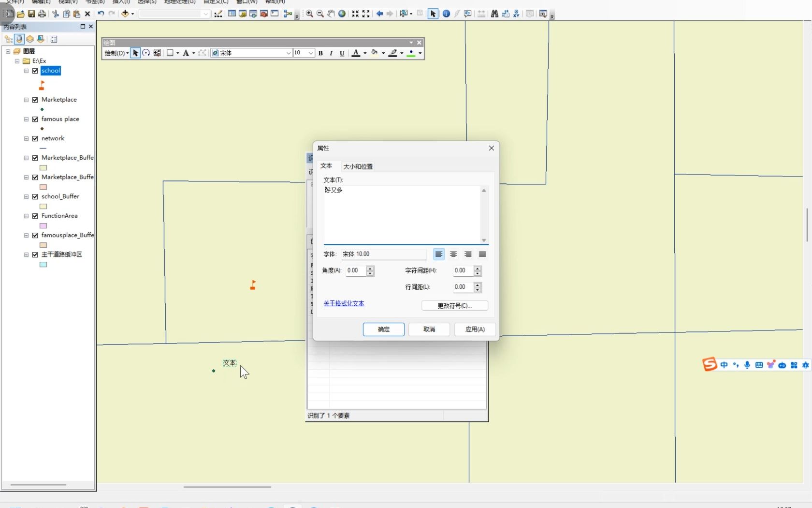Zoom to full extent globe
812x508 pixels.
tap(342, 14)
